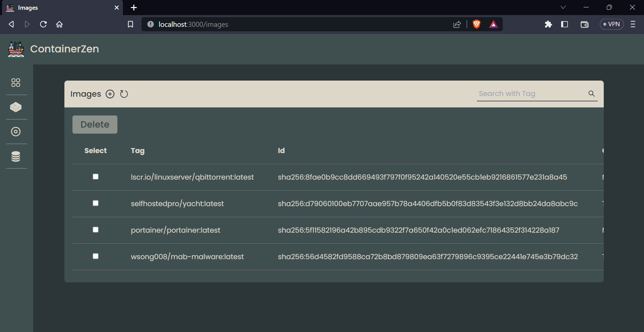644x332 pixels.
Task: Click portainer/portainer:latest tag
Action: pyautogui.click(x=175, y=230)
